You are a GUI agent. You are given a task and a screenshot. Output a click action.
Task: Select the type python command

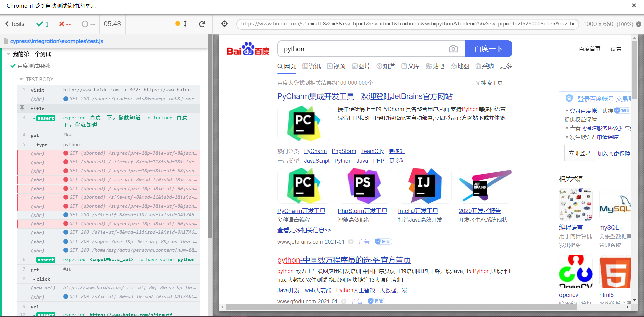[108, 144]
